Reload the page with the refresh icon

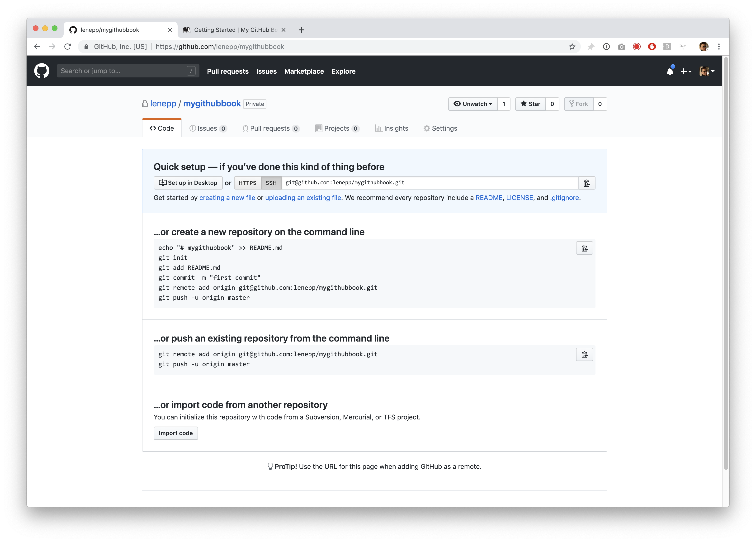point(68,47)
